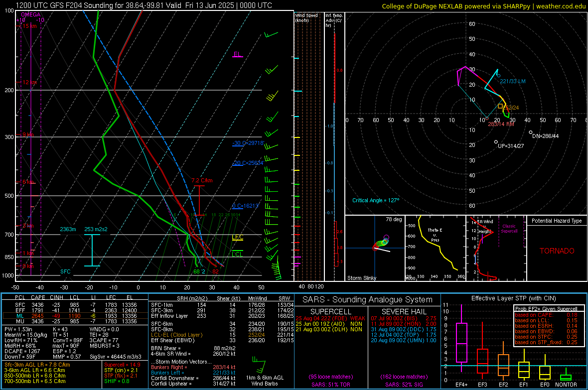Click the 25 Aug 04 22Z (FOE) analogue
The image size is (588, 390).
click(x=330, y=318)
